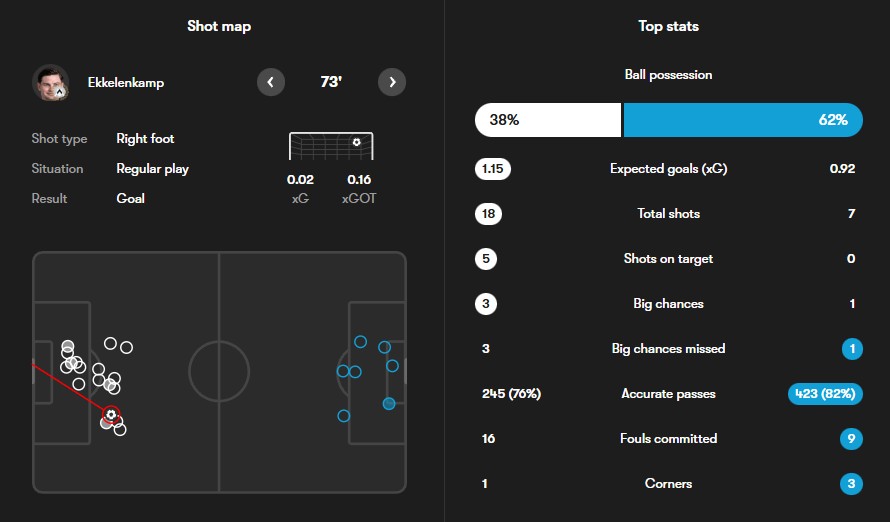Screen dimensions: 890x522
Task: Click Ekkelenkamp's player photo
Action: click(49, 83)
